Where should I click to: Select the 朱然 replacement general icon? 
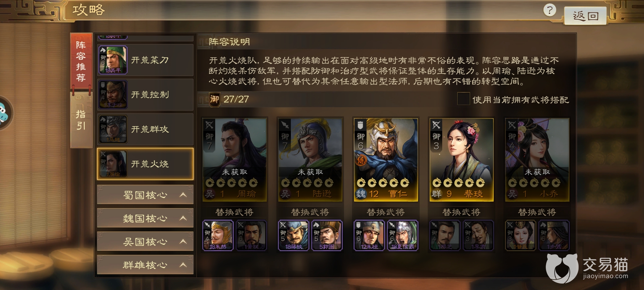[218, 235]
